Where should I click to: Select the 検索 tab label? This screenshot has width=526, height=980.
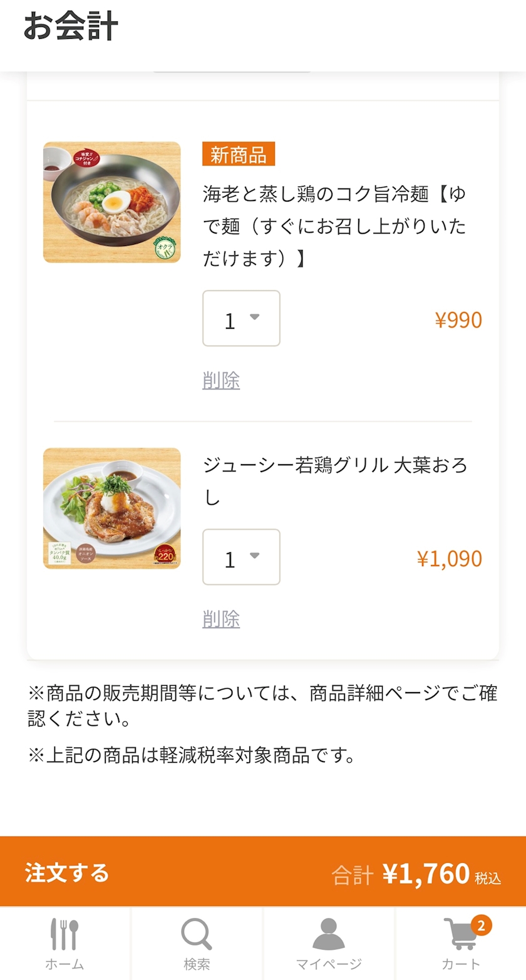click(x=197, y=964)
